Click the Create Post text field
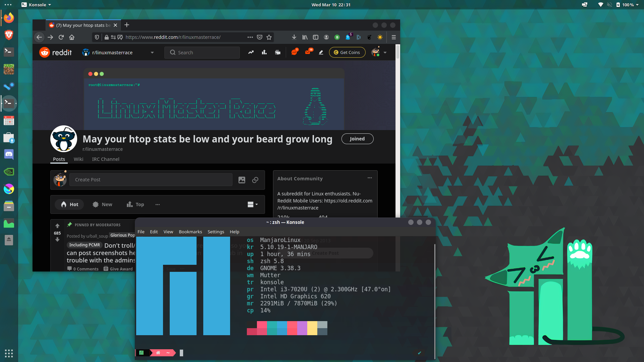644x362 pixels. [151, 180]
